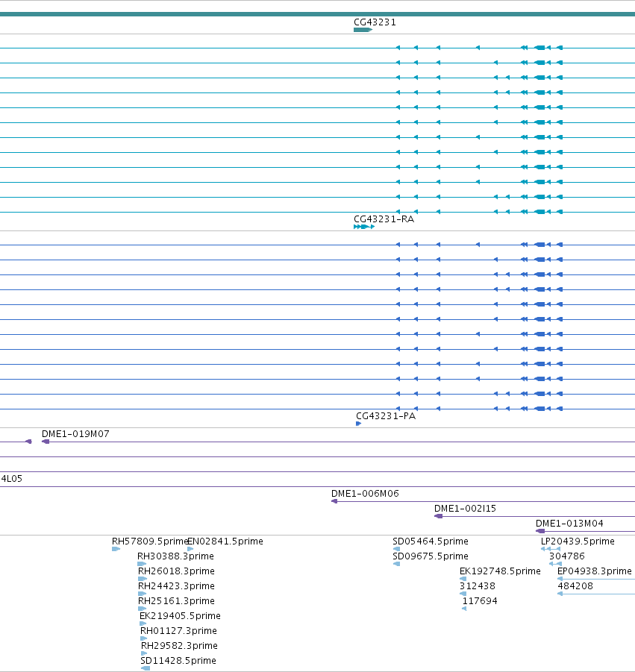Click the 304786 feature label
This screenshot has width=635, height=672.
pyautogui.click(x=567, y=556)
